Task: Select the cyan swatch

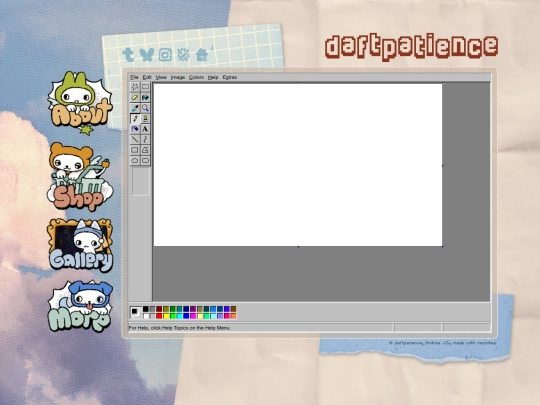Action: [x=180, y=316]
